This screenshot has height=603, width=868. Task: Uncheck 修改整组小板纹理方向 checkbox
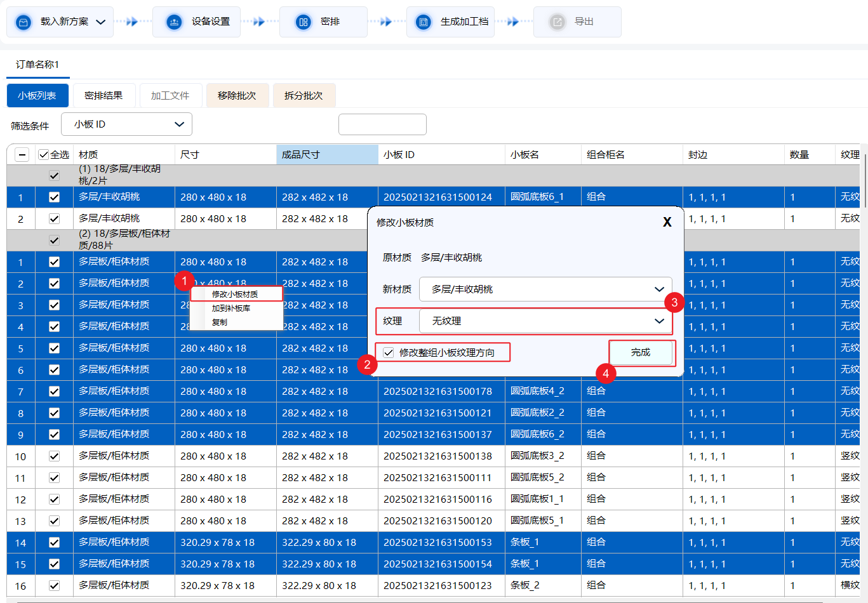click(389, 352)
